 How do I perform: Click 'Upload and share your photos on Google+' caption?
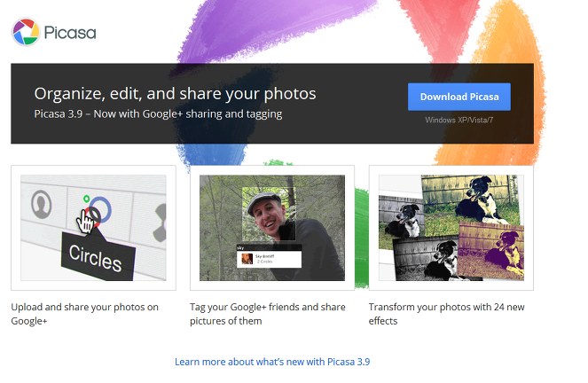coord(85,314)
